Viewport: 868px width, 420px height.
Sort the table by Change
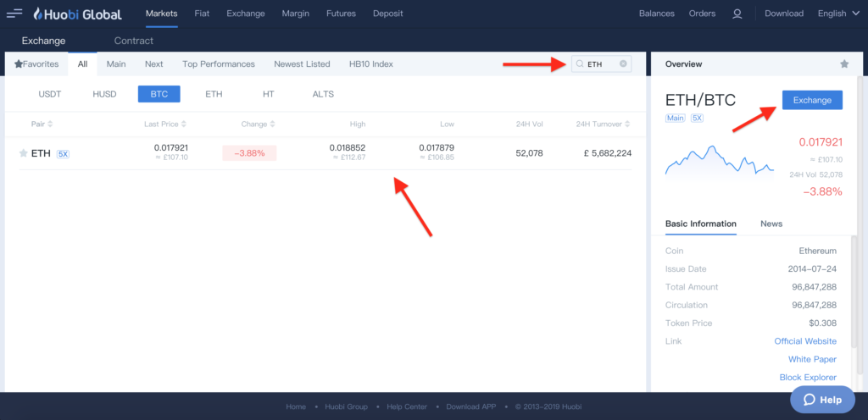click(258, 124)
